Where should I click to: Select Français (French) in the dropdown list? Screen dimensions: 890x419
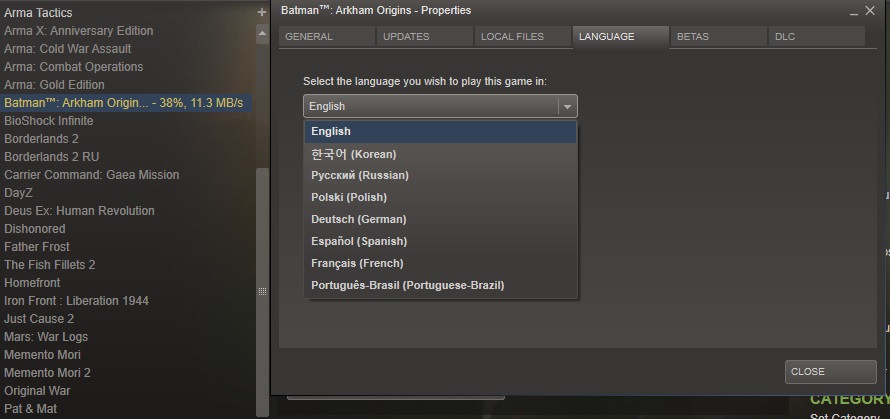pos(357,264)
